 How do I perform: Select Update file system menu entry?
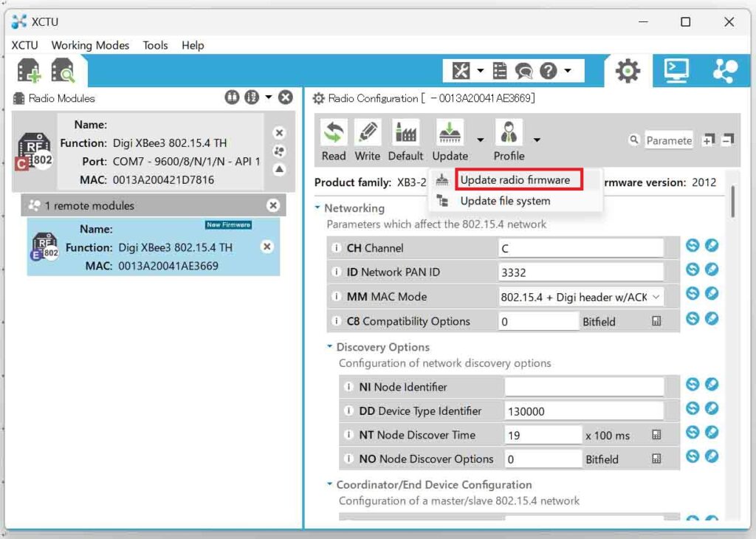(505, 201)
